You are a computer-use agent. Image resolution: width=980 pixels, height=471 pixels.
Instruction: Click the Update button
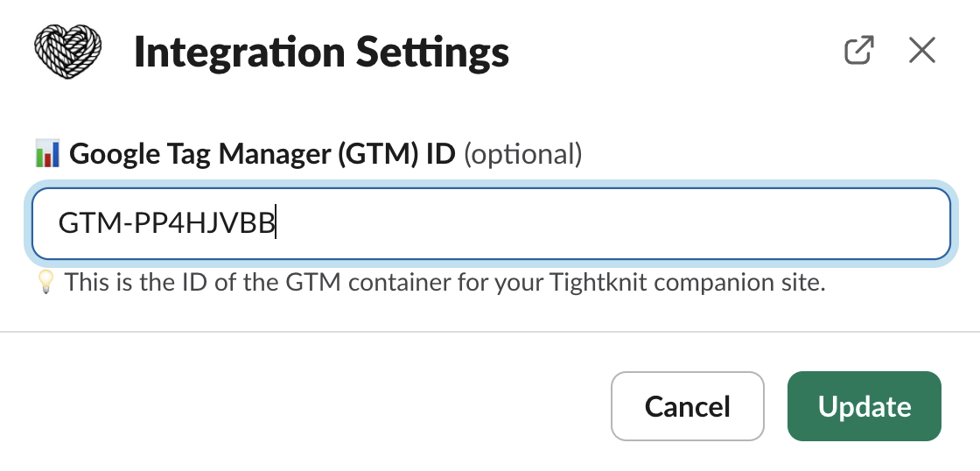(864, 406)
